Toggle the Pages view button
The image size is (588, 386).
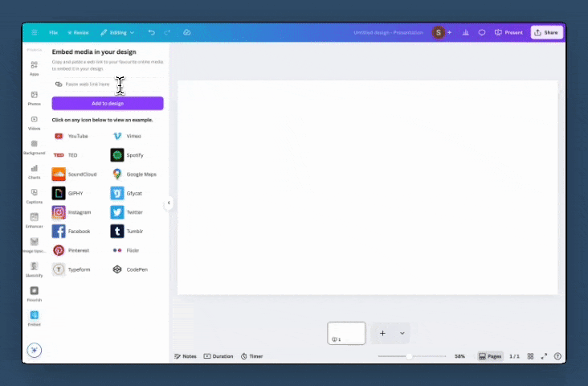490,356
